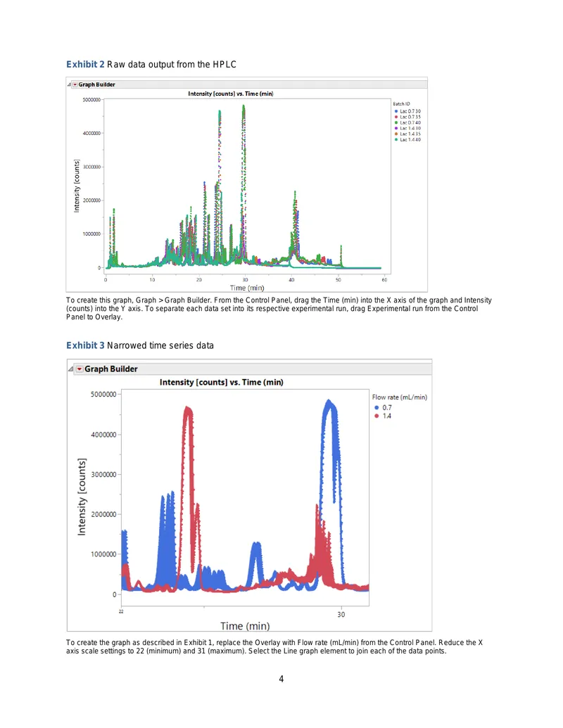Click Exhibit 3 'Intensity [counts]' Y axis label
This screenshot has height=728, width=563.
(x=82, y=497)
